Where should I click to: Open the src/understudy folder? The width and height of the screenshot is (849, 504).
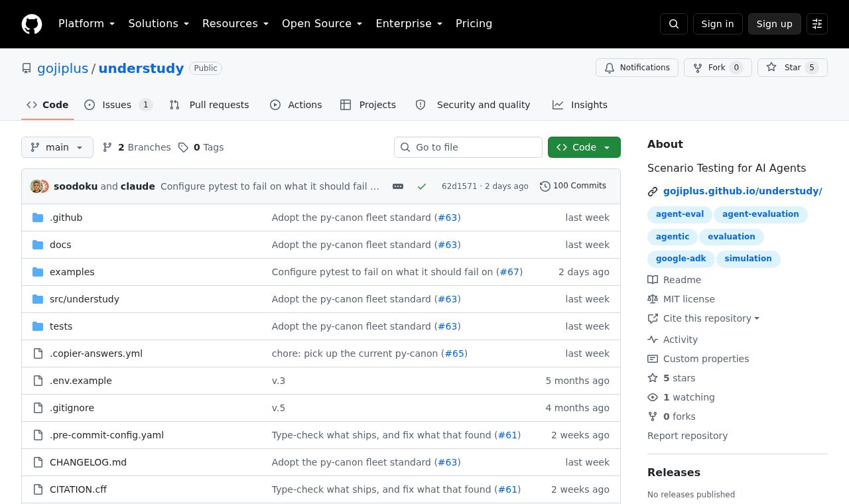[84, 299]
